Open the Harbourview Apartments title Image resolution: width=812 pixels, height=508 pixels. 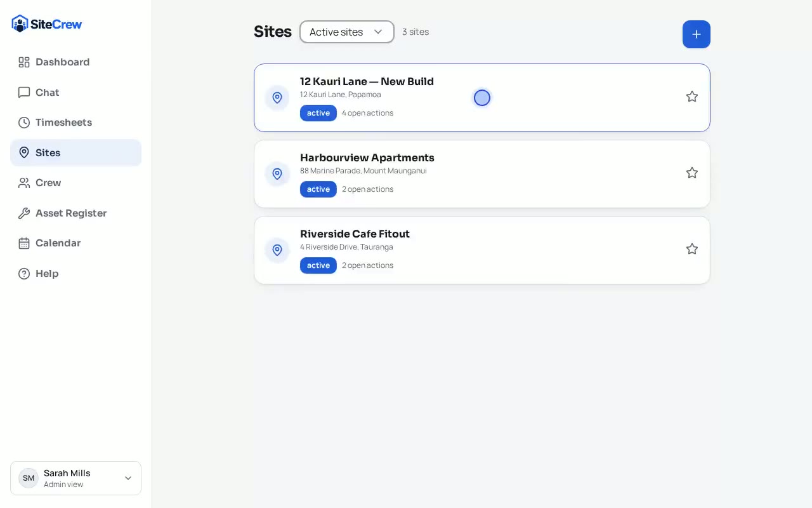[367, 157]
